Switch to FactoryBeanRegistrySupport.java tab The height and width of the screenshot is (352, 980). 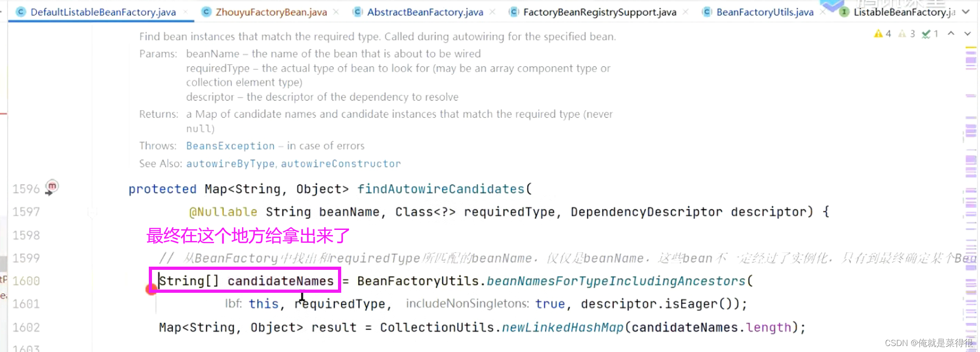coord(600,12)
